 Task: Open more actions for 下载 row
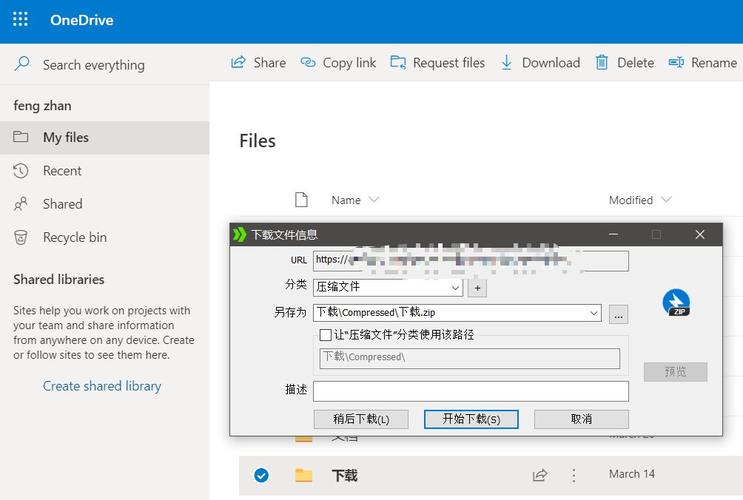574,475
